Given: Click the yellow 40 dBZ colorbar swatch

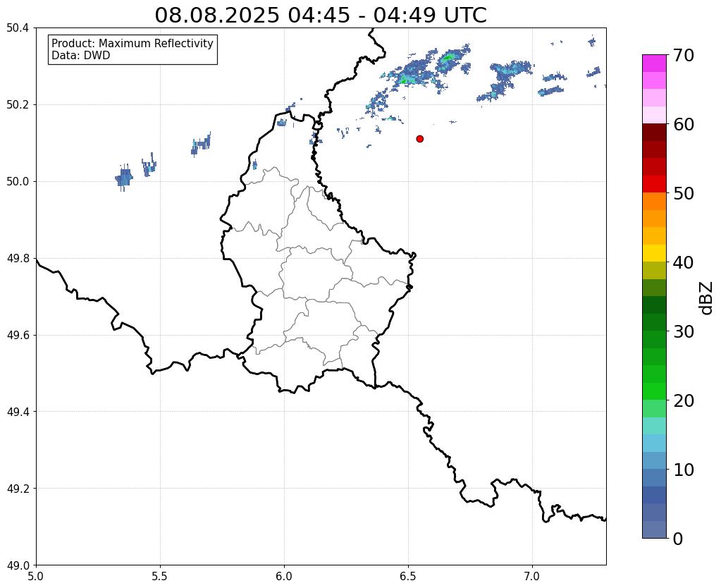Looking at the screenshot, I should (654, 253).
